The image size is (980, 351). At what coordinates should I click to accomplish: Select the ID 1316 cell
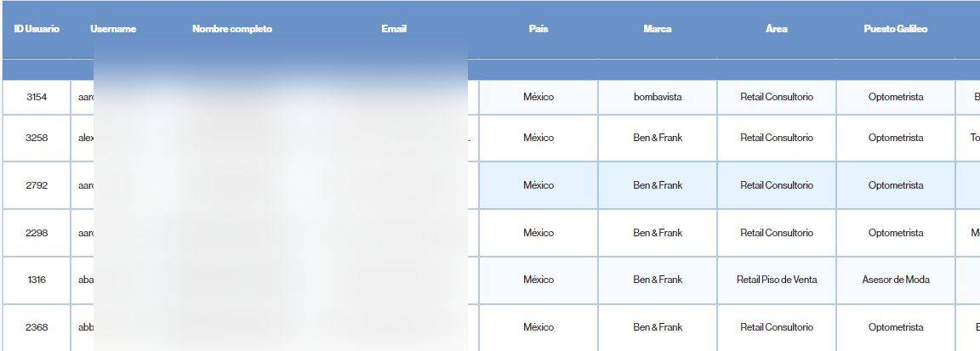[37, 280]
